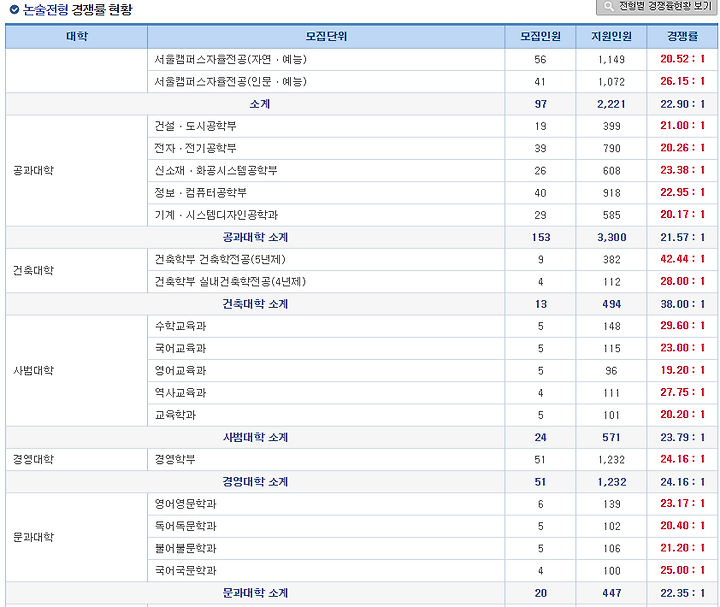Click the check icon beside 논술전형 경쟁률 현황
Screen dimensions: 720x607
(x=14, y=9)
